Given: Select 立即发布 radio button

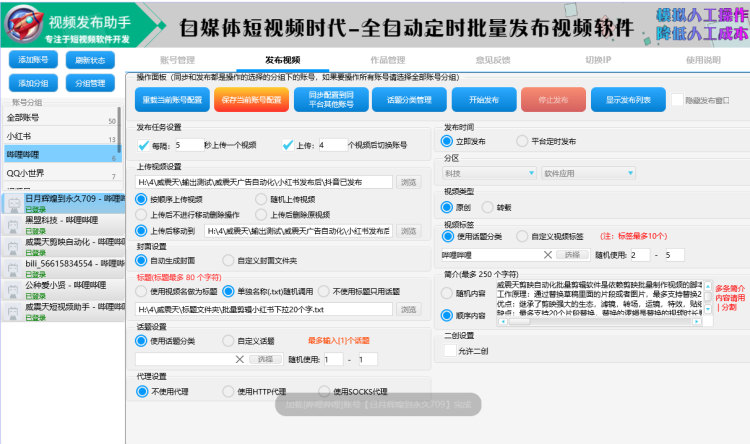Looking at the screenshot, I should pyautogui.click(x=447, y=141).
